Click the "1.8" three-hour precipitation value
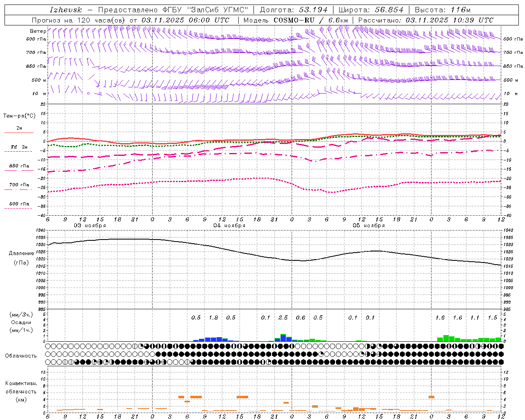Screen dimensions: 525x420 click(x=214, y=317)
